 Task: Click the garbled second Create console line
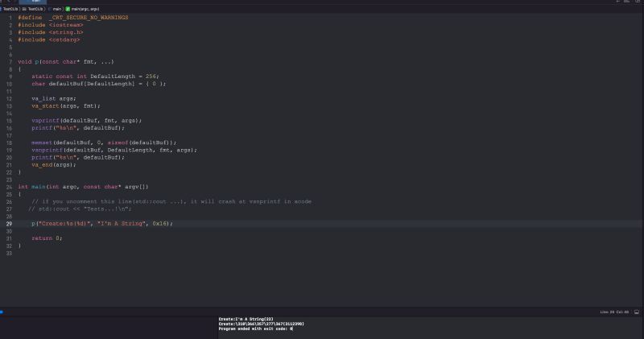(261, 324)
